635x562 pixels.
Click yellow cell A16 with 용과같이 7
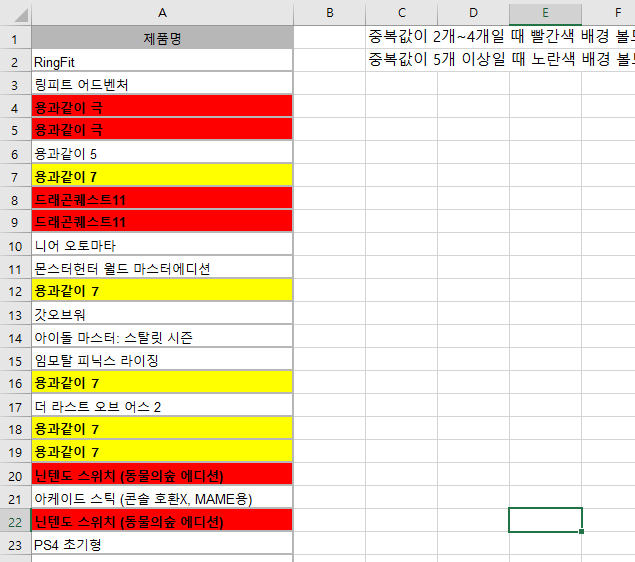point(162,382)
